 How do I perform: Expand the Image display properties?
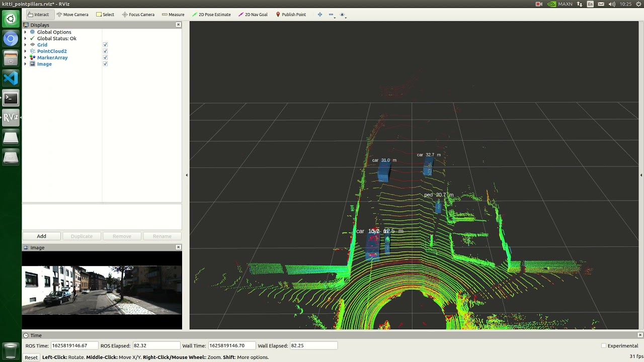(26, 64)
